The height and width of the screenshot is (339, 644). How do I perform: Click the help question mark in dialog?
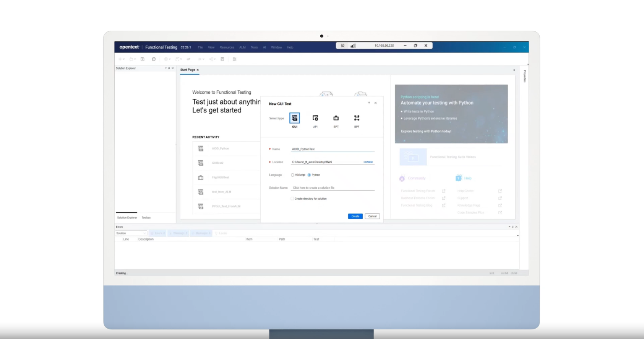point(369,103)
